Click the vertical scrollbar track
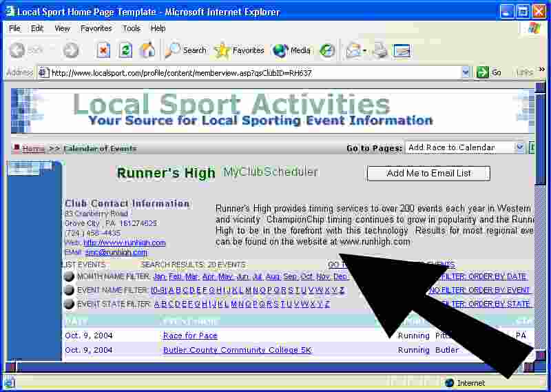Image resolution: width=551 pixels, height=392 pixels. 539,267
